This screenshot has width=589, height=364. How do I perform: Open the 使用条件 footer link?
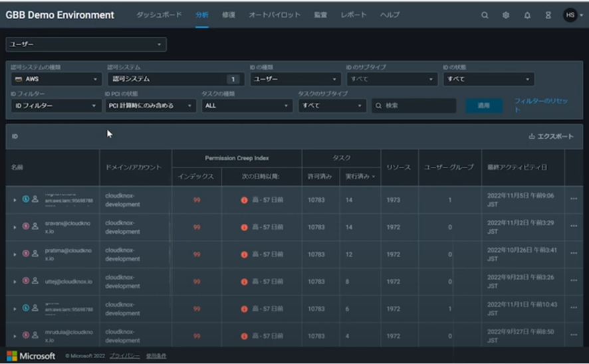coord(156,356)
